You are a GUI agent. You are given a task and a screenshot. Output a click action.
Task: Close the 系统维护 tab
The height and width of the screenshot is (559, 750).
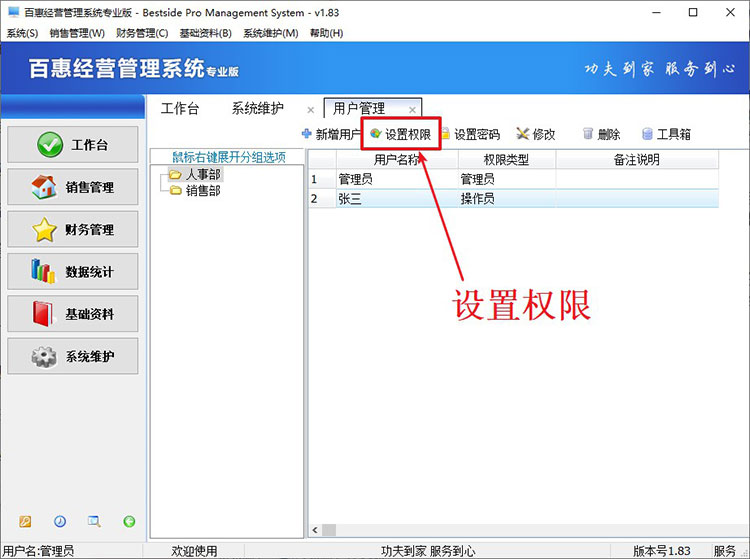[x=310, y=110]
